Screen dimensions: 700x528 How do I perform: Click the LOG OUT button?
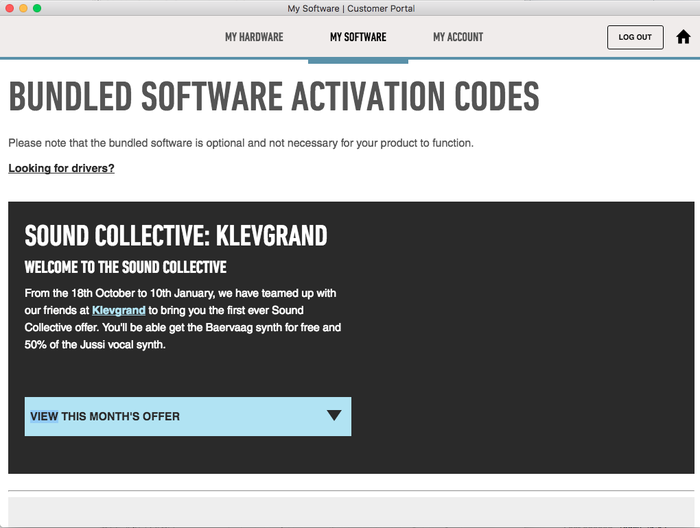coord(635,37)
